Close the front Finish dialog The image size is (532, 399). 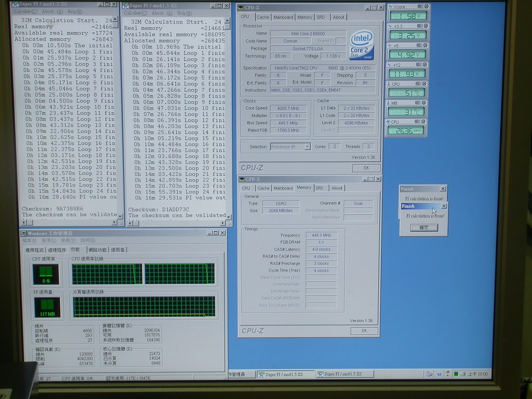[x=444, y=206]
